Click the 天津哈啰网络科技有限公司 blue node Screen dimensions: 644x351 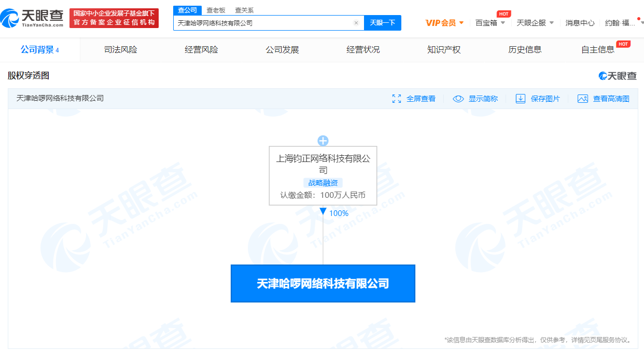pyautogui.click(x=323, y=283)
